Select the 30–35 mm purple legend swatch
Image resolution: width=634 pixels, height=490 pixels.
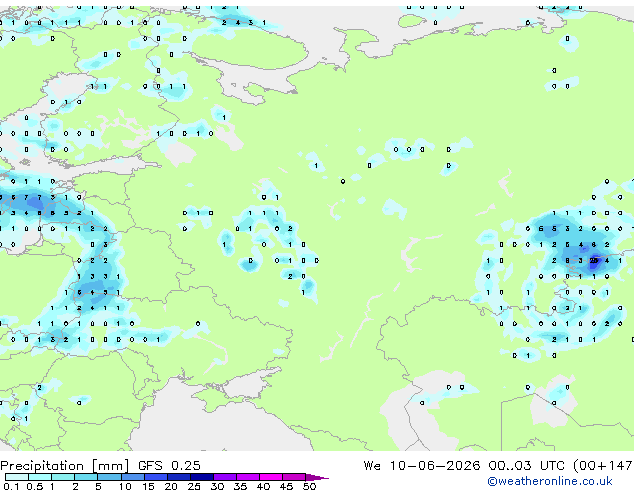[224, 477]
